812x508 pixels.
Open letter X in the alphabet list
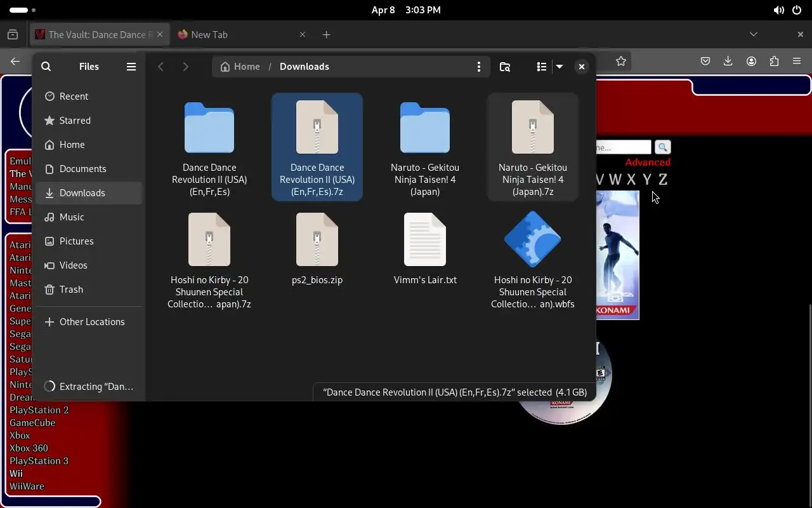point(631,180)
